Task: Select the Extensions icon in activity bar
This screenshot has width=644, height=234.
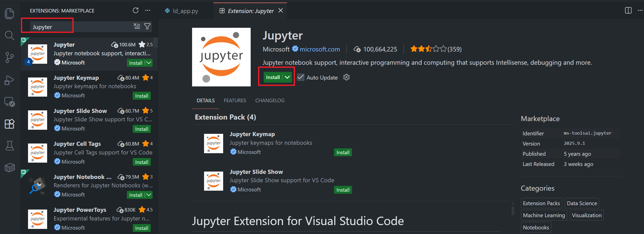Action: click(9, 124)
